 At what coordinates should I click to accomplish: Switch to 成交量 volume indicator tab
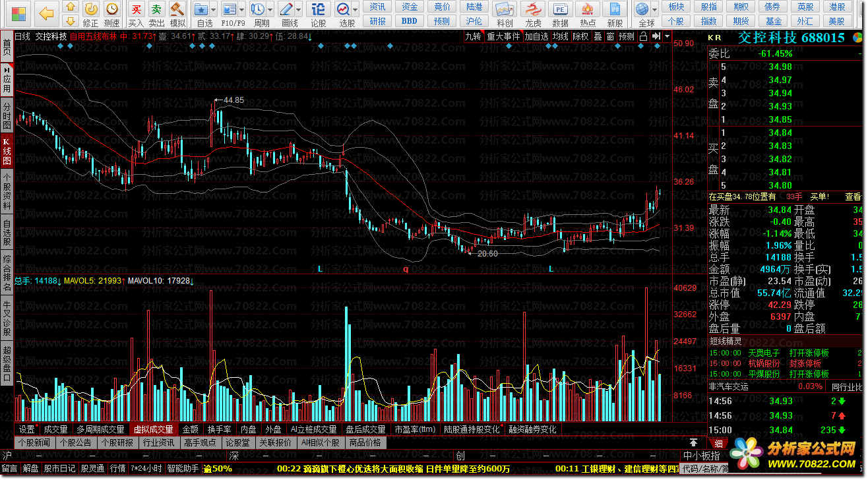click(55, 429)
